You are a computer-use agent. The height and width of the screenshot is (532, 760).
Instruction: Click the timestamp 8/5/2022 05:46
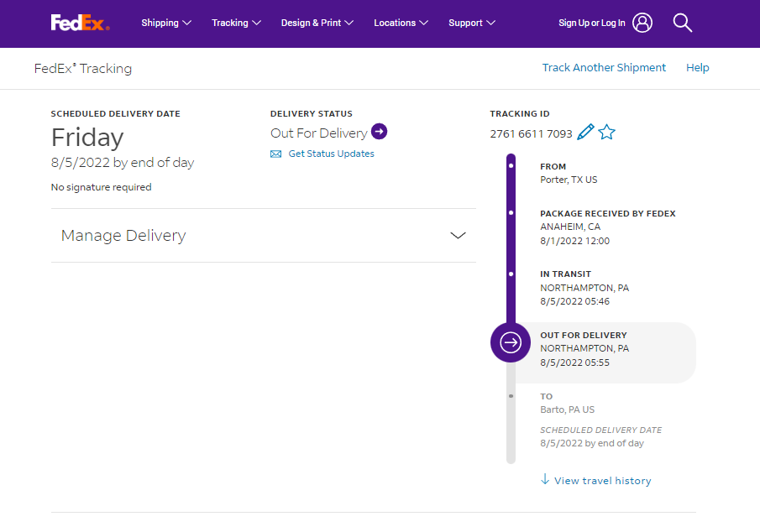tap(575, 301)
